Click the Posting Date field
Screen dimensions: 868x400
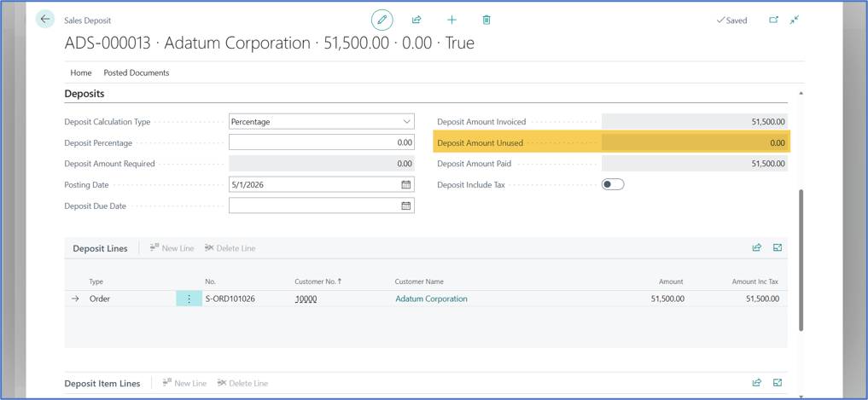(321, 185)
